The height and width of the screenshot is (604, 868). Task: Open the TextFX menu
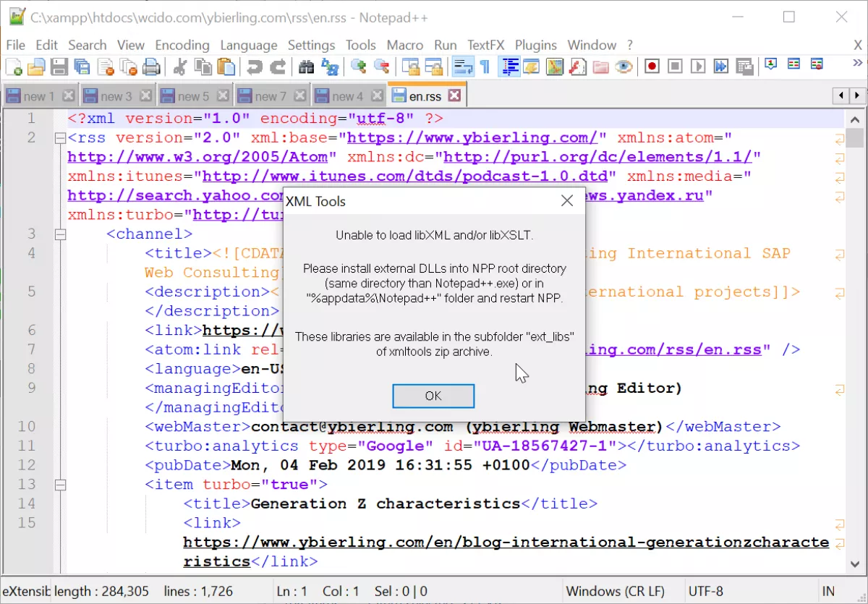point(486,45)
